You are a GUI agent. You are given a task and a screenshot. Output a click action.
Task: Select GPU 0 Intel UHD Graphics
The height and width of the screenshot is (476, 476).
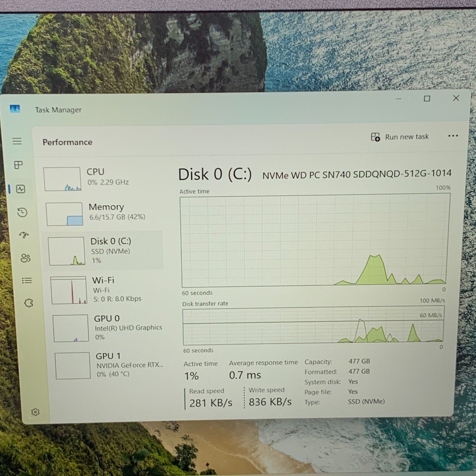point(108,327)
